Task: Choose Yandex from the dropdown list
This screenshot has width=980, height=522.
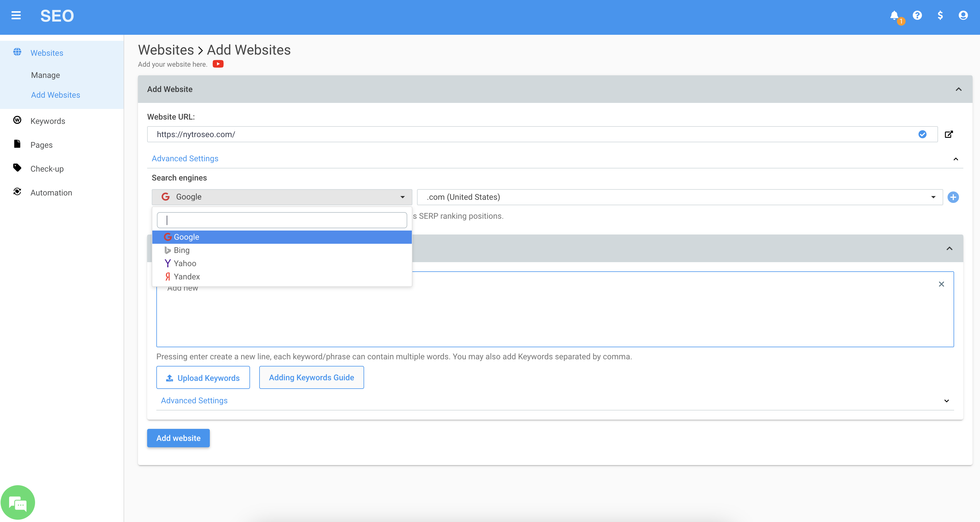Action: pos(282,277)
